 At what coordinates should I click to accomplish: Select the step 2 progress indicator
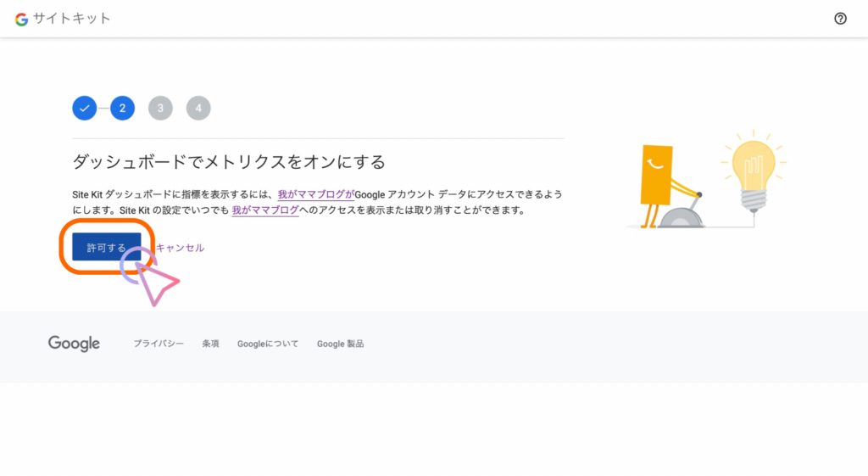[122, 108]
